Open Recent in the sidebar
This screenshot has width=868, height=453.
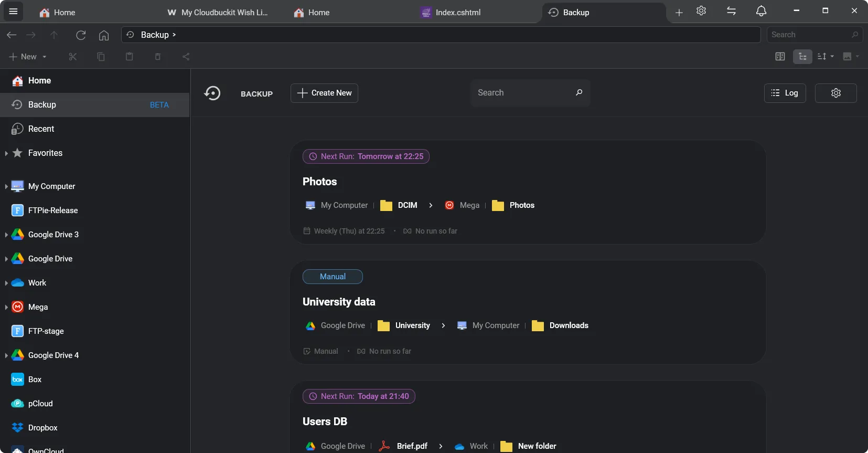pyautogui.click(x=94, y=129)
